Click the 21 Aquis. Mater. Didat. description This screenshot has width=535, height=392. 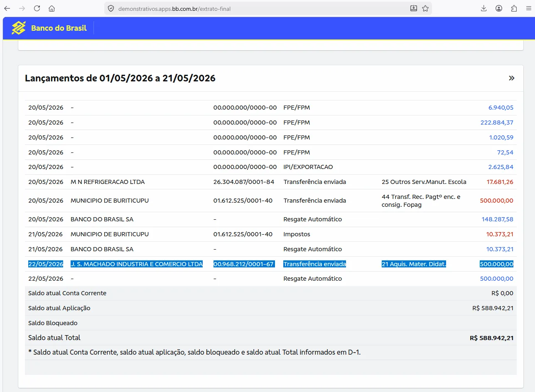[414, 264]
